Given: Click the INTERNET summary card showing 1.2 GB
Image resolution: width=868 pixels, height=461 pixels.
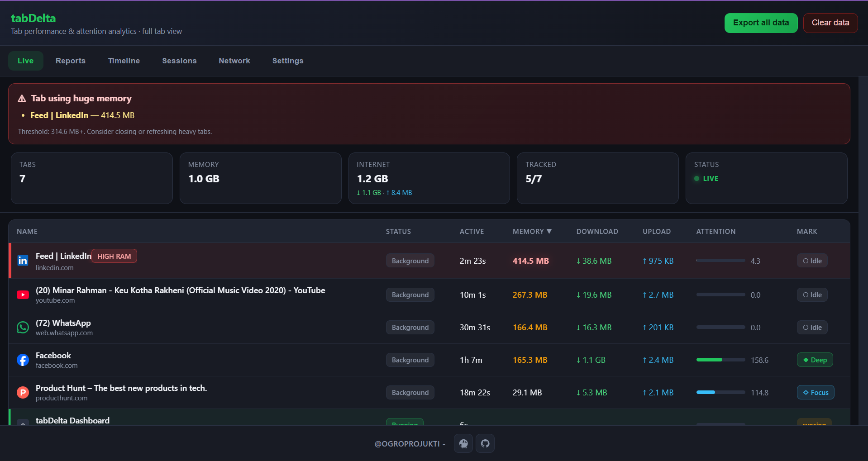Looking at the screenshot, I should click(x=429, y=178).
